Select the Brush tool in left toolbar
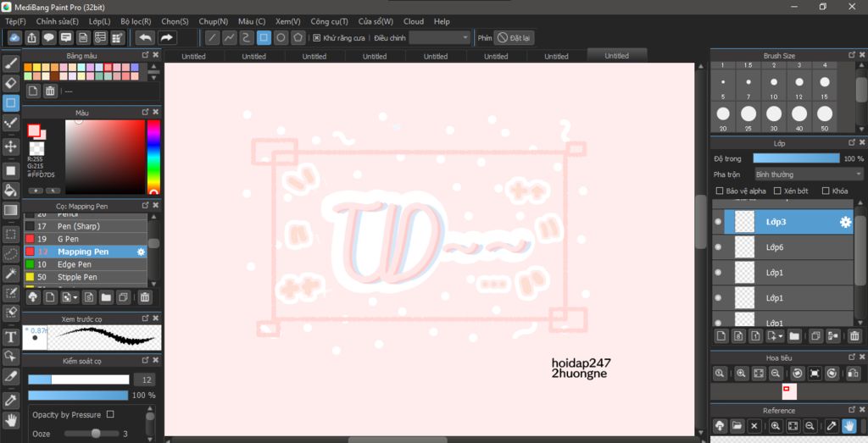 pyautogui.click(x=10, y=64)
